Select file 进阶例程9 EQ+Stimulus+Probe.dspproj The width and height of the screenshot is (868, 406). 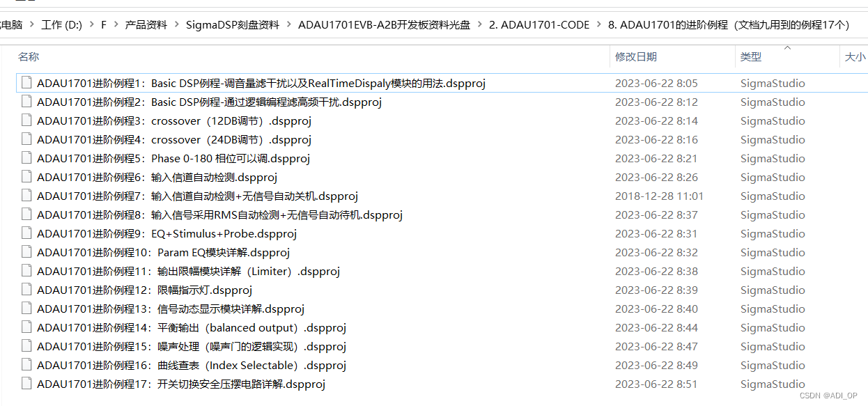tap(166, 233)
